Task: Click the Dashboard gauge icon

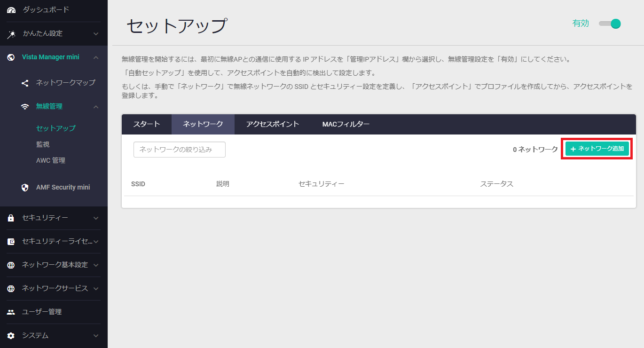Action: click(x=11, y=10)
